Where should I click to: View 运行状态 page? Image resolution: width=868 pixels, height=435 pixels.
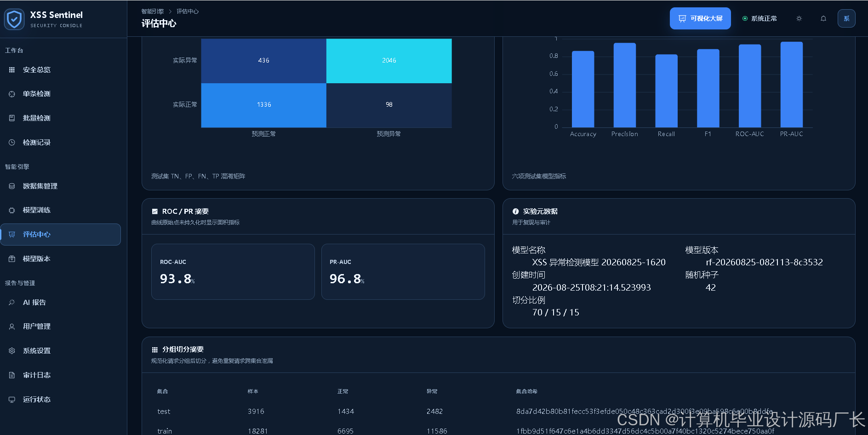pos(61,400)
